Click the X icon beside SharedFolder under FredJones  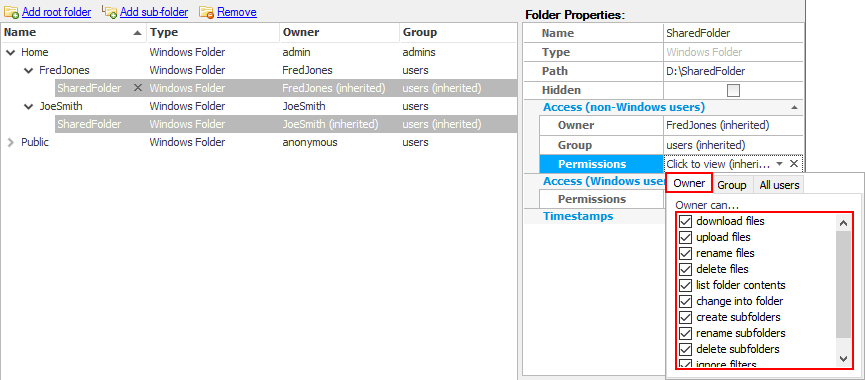click(x=138, y=88)
